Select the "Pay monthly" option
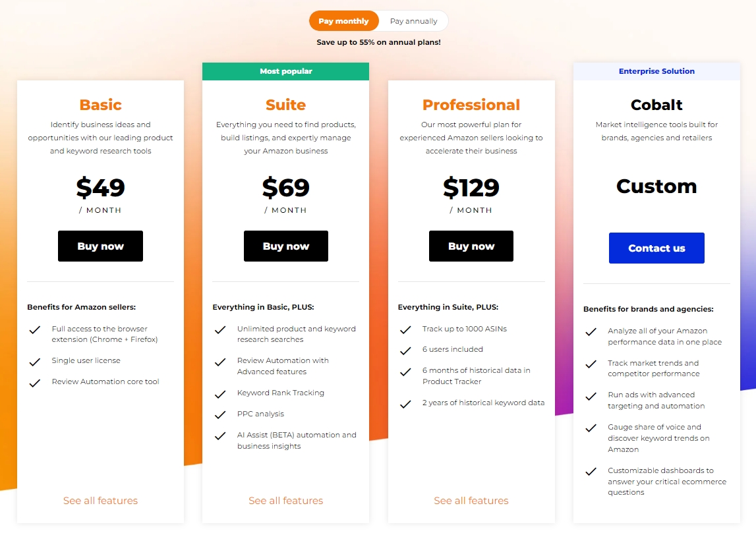This screenshot has width=756, height=535. (x=343, y=20)
